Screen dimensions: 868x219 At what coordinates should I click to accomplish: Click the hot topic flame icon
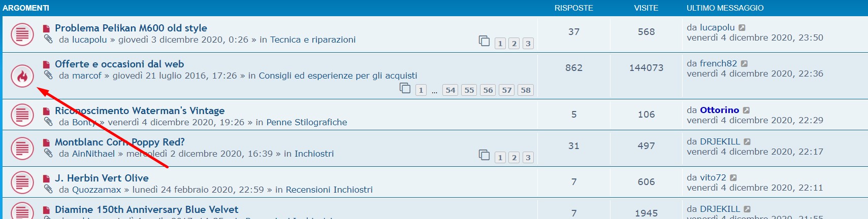click(x=22, y=76)
